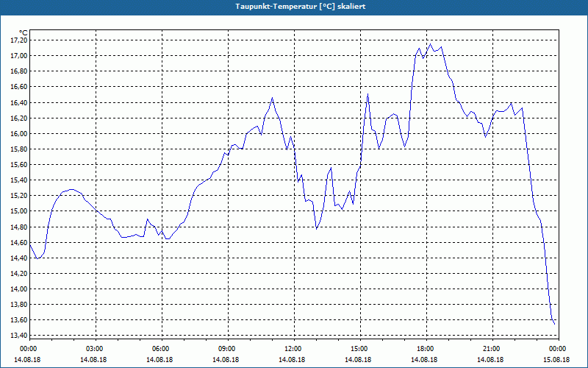
Task: Click the 15,20 axis label
Action: pos(19,196)
